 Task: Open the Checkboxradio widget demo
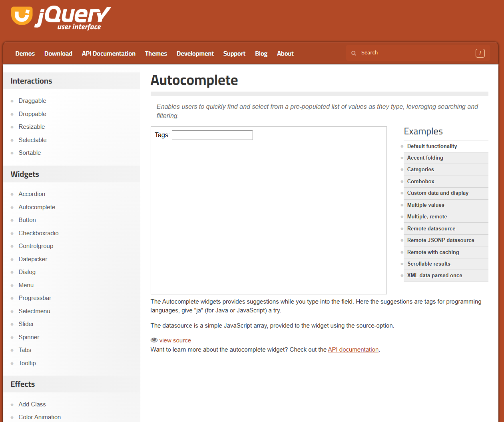click(38, 233)
